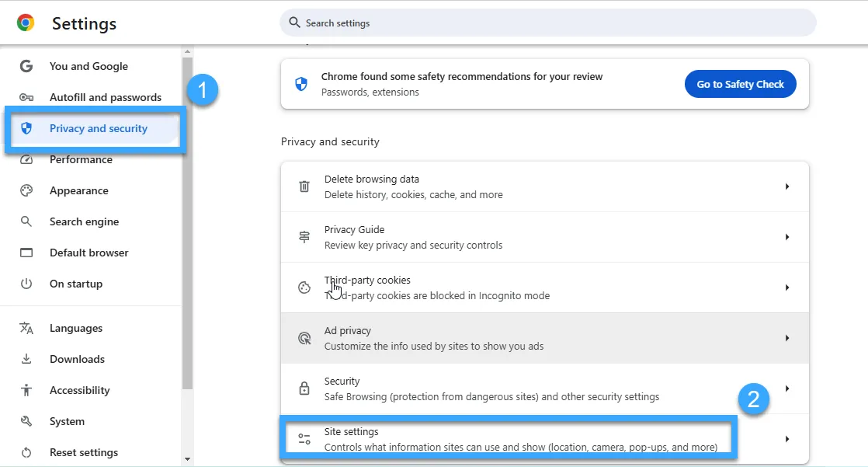Click the sidebar scroll up arrow
The height and width of the screenshot is (467, 868).
point(187,51)
